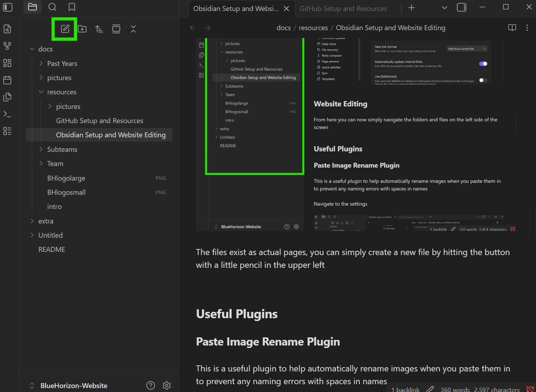Expand the Team folder

[x=41, y=164]
